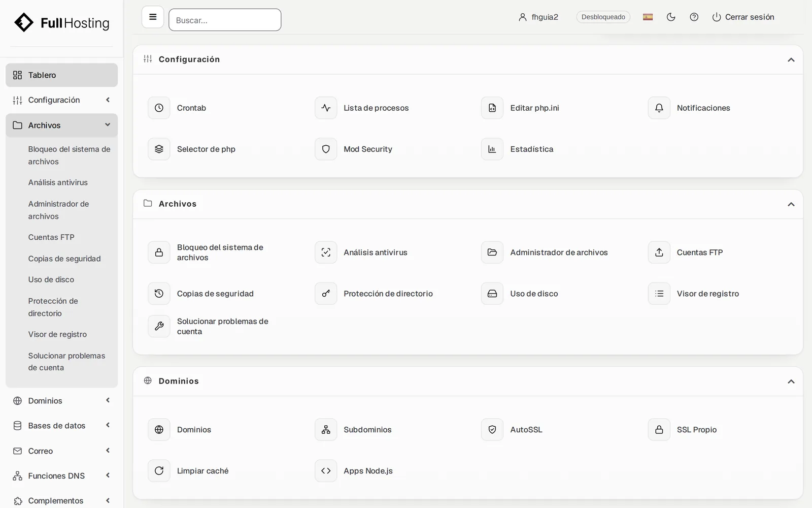Viewport: 812px width, 508px height.
Task: Expand Configuración in the sidebar
Action: [x=61, y=100]
